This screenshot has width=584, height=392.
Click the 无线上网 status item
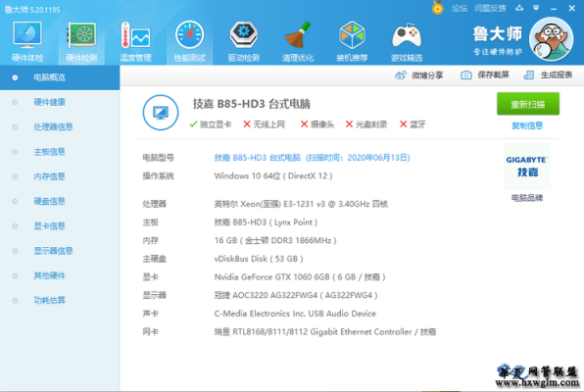[264, 124]
